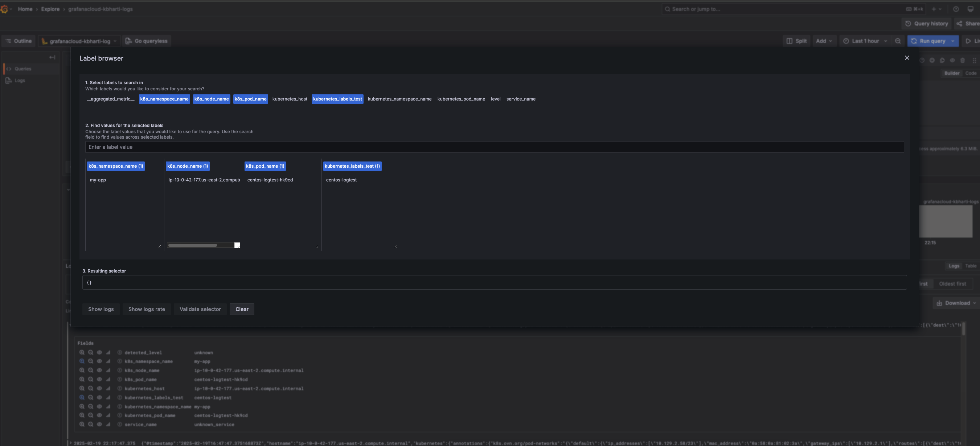This screenshot has width=980, height=446.
Task: Click the zoom out time range icon
Action: tap(898, 41)
